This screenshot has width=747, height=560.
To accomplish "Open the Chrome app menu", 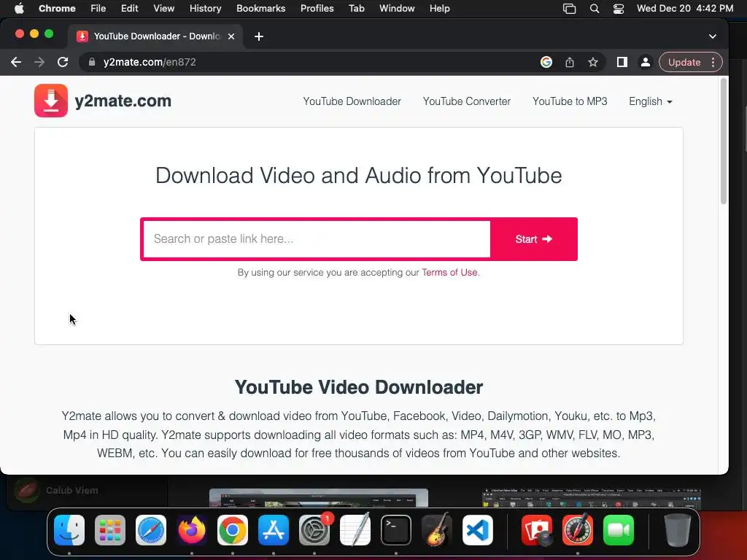I will coord(57,8).
